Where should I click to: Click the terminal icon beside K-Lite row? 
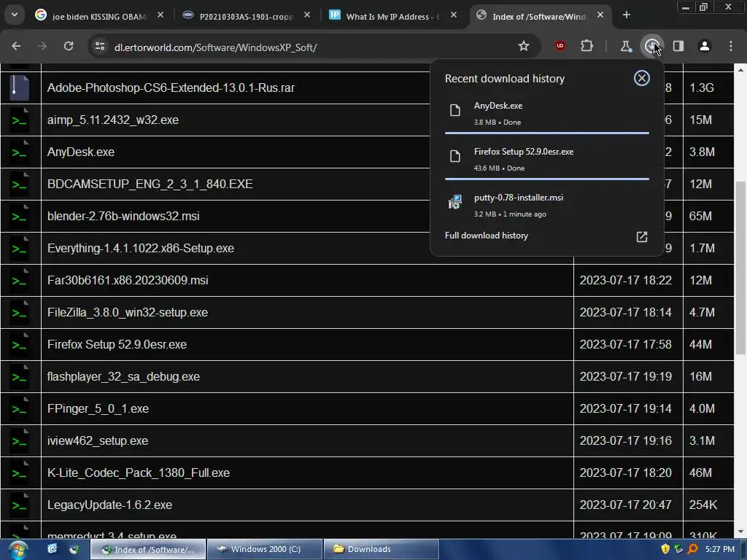click(x=20, y=472)
